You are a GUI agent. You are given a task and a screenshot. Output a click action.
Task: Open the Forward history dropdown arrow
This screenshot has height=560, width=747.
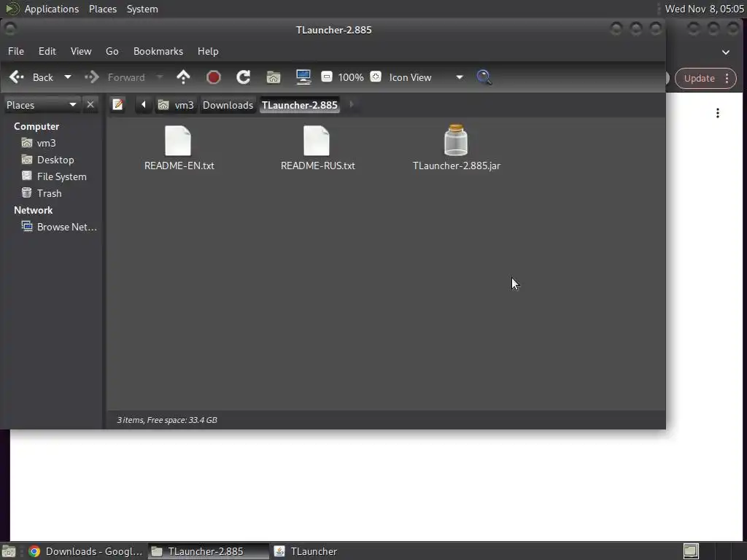click(160, 77)
